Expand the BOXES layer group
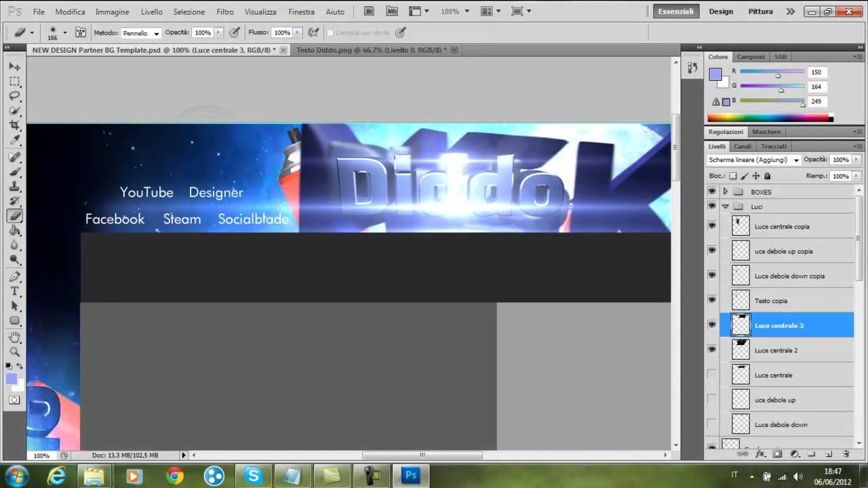868x488 pixels. tap(725, 192)
